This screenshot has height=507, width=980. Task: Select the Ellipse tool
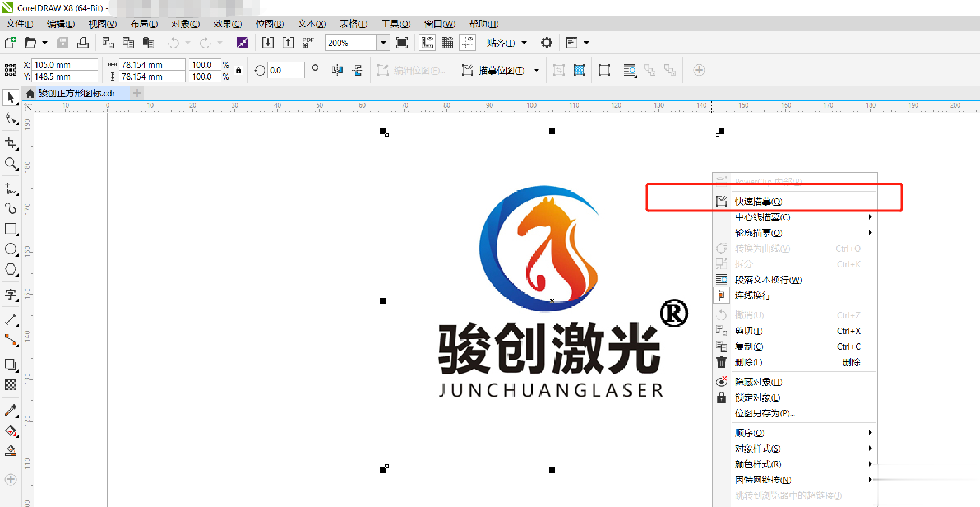(11, 249)
